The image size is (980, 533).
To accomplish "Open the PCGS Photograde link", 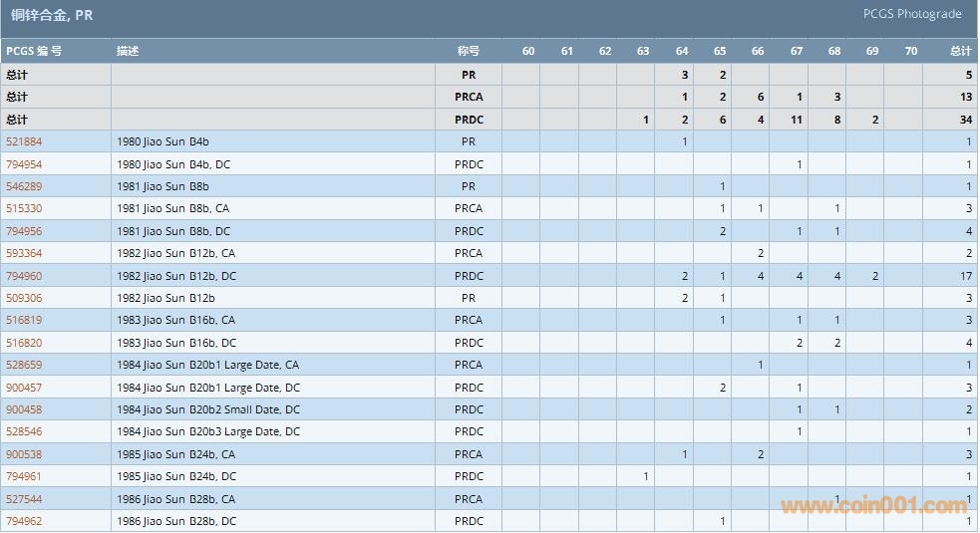I will click(911, 14).
